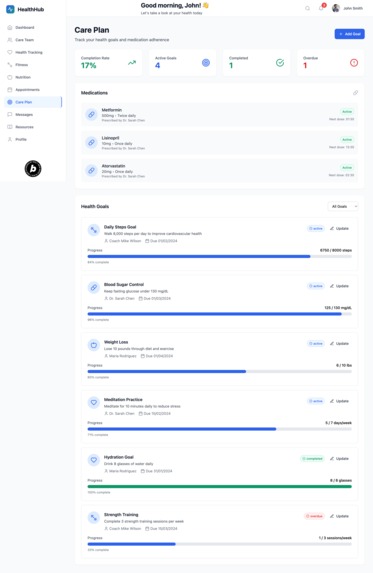Click the search icon in header
Screen dimensions: 373x573
(x=307, y=8)
